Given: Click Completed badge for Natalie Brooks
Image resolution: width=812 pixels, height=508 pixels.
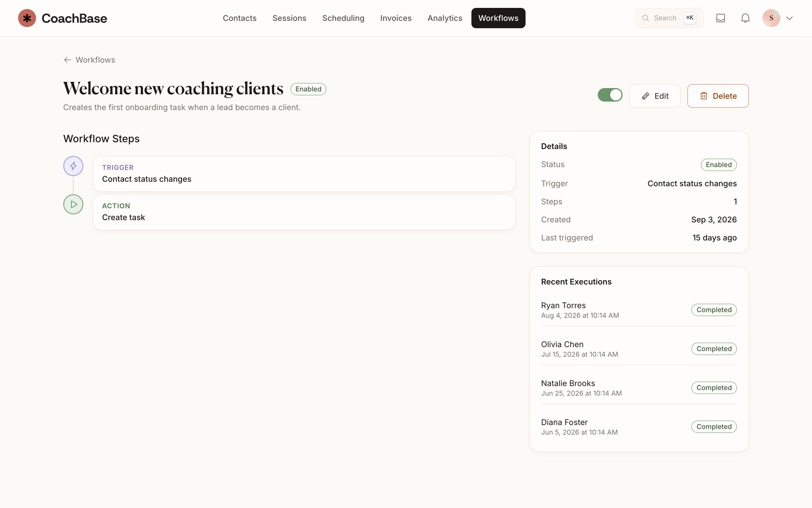Looking at the screenshot, I should tap(714, 388).
